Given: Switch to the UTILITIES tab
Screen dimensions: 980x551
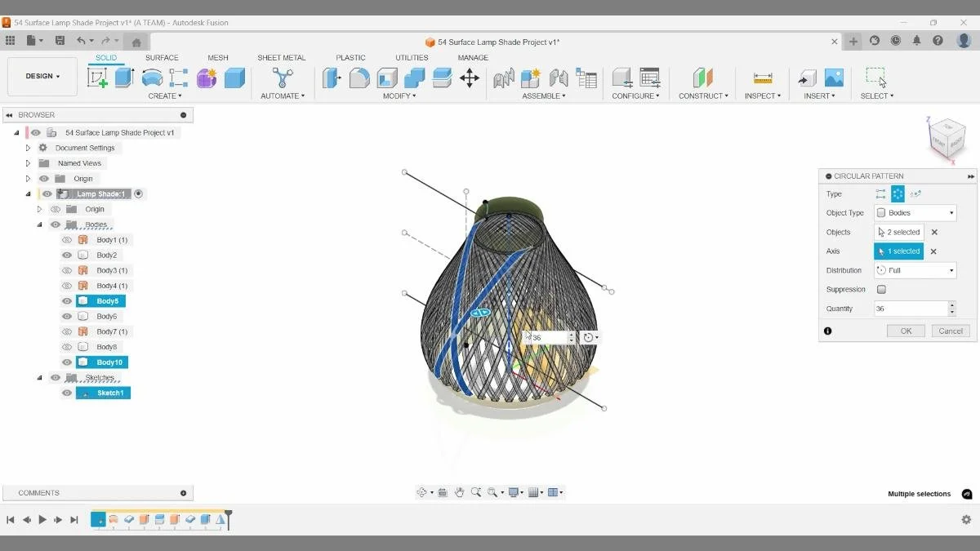Looking at the screenshot, I should (412, 58).
